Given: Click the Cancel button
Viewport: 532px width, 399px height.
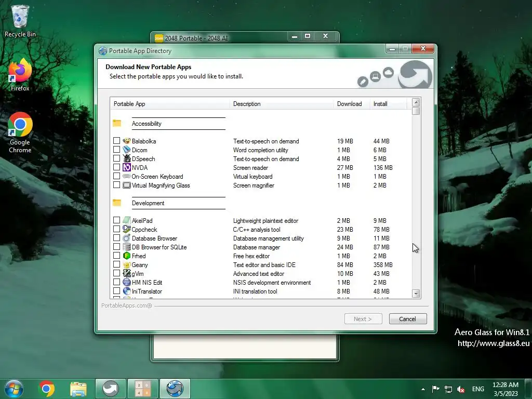Looking at the screenshot, I should click(x=408, y=318).
